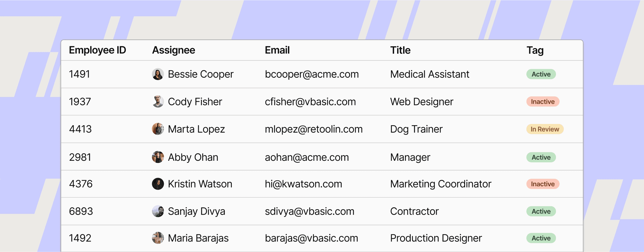The image size is (644, 252).
Task: Select employee ID 4413 cell
Action: pos(80,129)
